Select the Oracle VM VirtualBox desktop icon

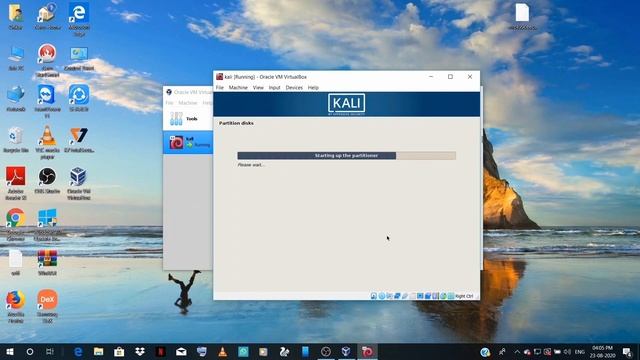point(79,183)
